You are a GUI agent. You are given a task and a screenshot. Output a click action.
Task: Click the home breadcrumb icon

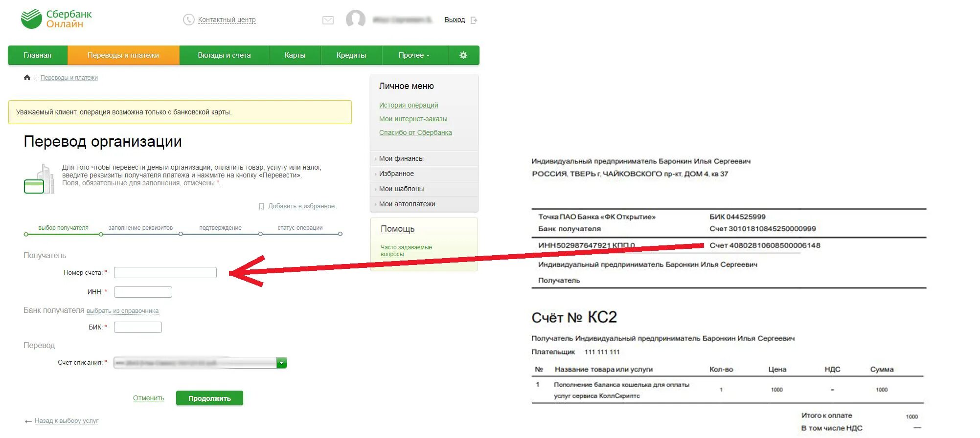click(x=27, y=77)
